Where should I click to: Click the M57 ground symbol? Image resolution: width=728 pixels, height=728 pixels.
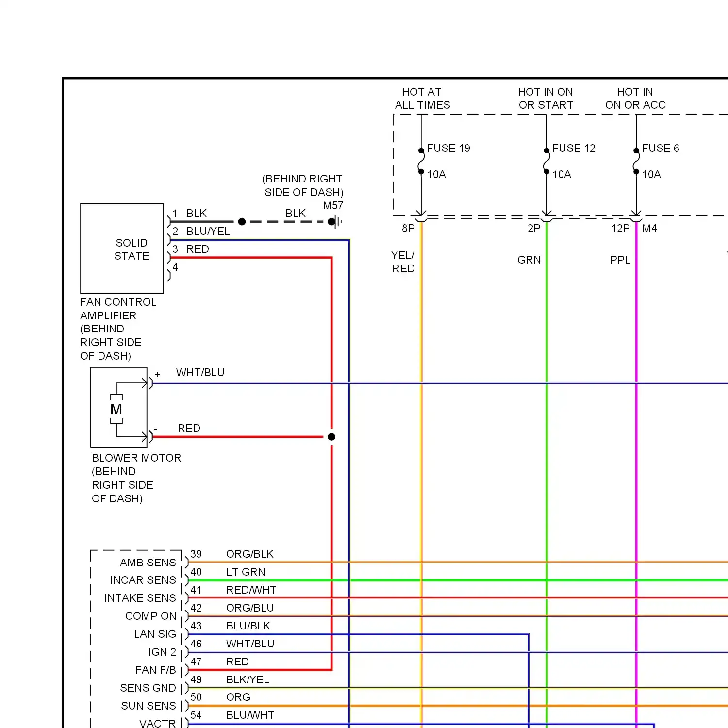point(335,222)
